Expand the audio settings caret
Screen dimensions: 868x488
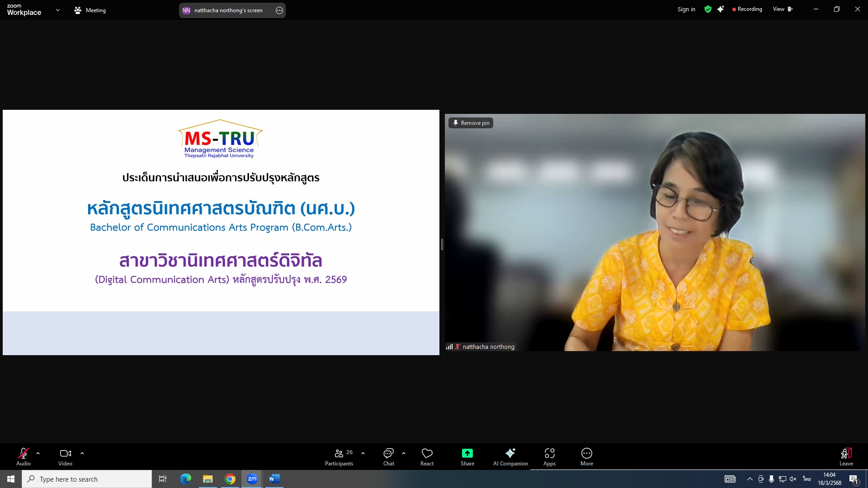click(x=38, y=453)
